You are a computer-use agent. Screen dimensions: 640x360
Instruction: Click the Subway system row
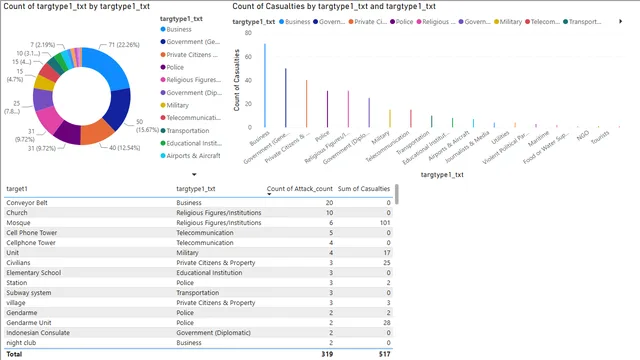[198, 293]
